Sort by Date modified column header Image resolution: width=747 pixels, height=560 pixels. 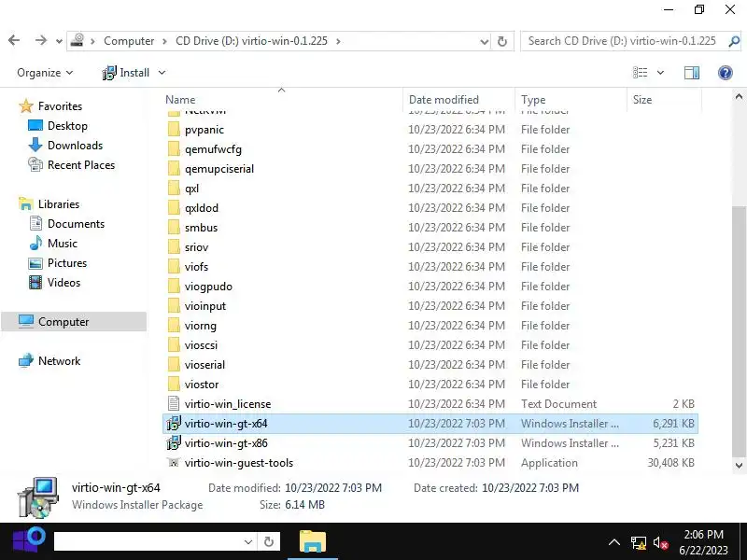click(x=444, y=100)
